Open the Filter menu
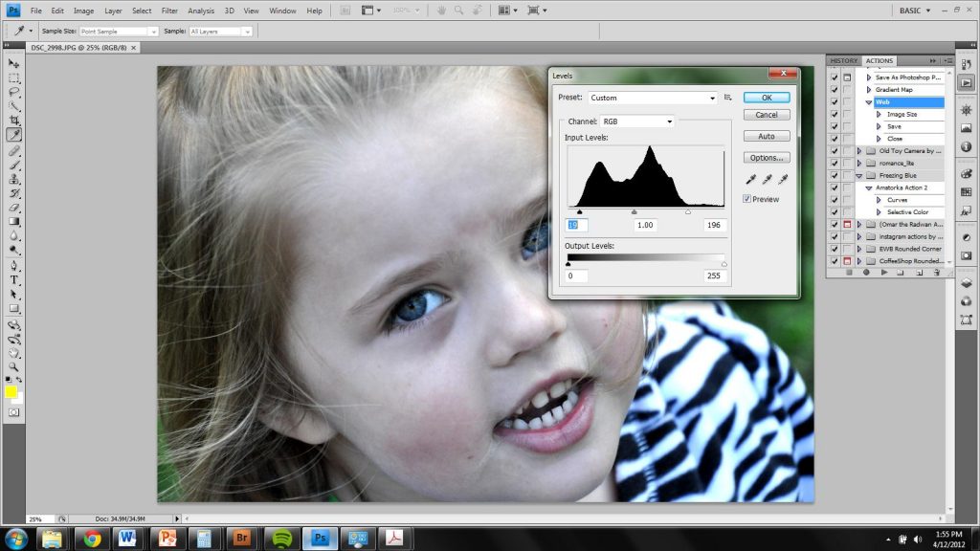The height and width of the screenshot is (551, 980). tap(169, 11)
